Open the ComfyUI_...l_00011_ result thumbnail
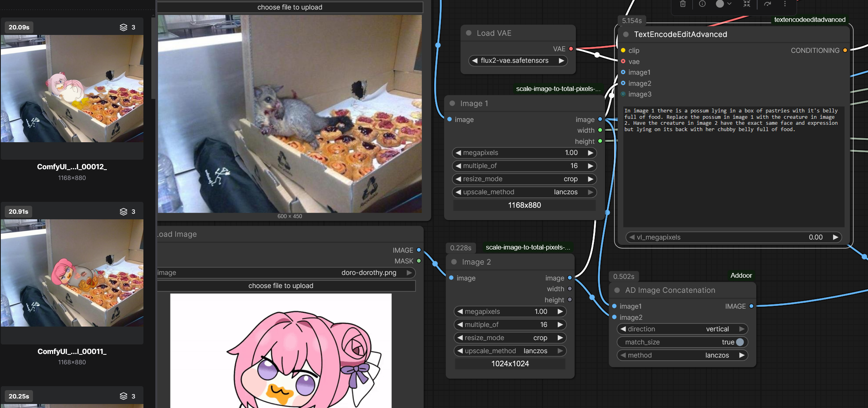Image resolution: width=868 pixels, height=408 pixels. (x=72, y=273)
